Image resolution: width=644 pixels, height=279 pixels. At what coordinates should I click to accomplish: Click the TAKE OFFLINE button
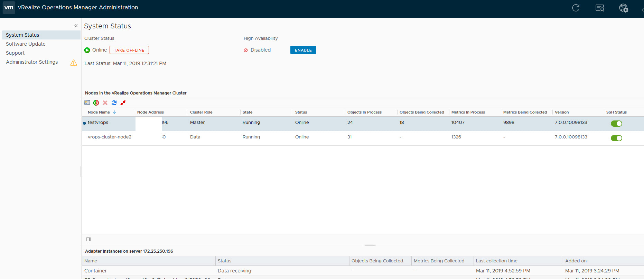129,50
